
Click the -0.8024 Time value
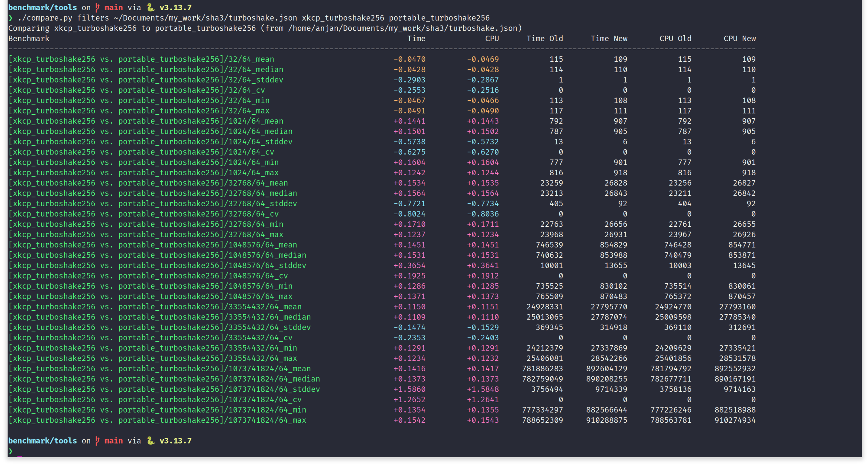point(409,214)
